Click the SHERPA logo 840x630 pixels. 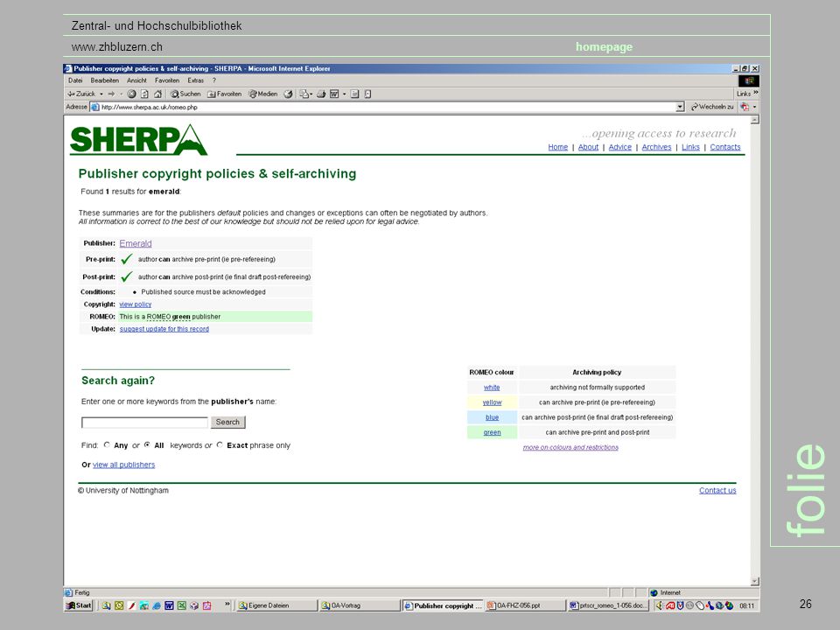tap(138, 140)
